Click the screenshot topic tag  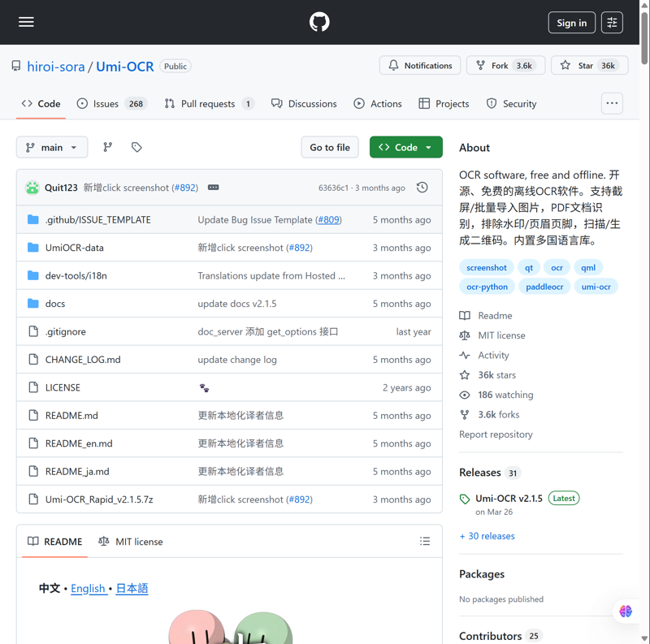point(486,268)
